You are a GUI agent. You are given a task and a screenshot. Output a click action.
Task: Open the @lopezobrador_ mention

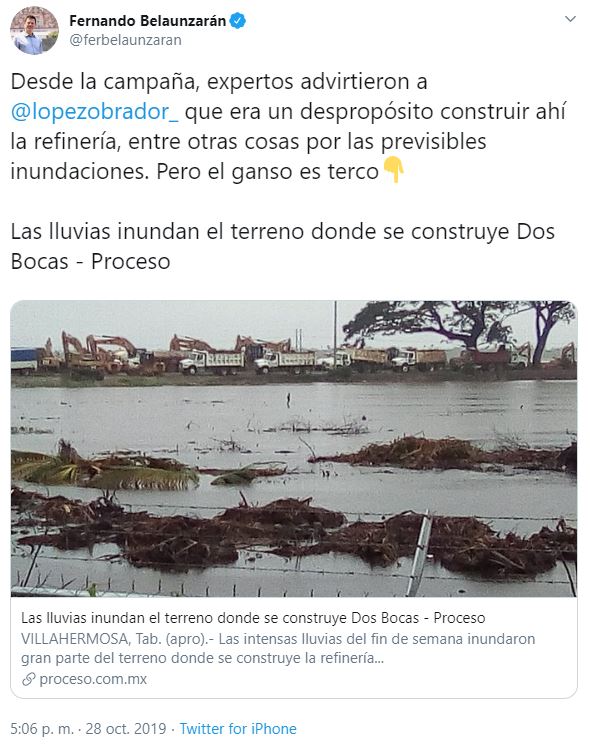(x=95, y=111)
